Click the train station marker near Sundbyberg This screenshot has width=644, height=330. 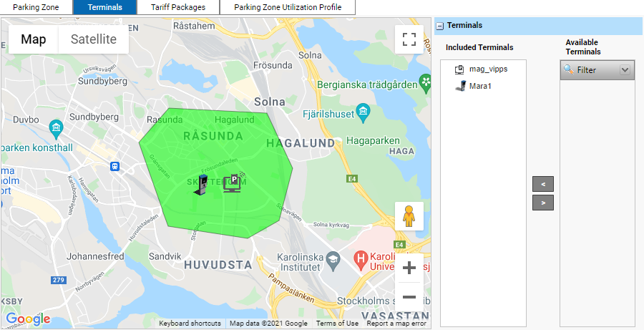pyautogui.click(x=115, y=166)
